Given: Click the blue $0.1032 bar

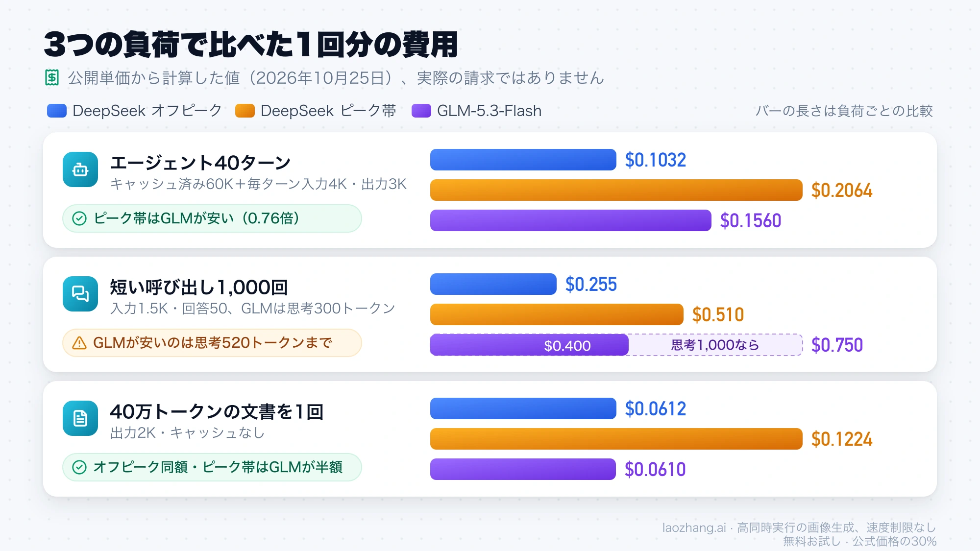Looking at the screenshot, I should [x=523, y=160].
